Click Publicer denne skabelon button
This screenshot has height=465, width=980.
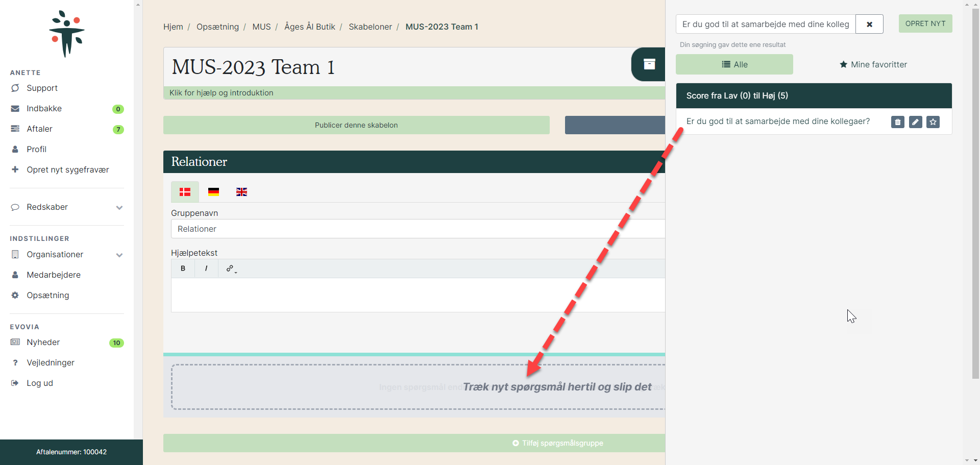click(356, 125)
